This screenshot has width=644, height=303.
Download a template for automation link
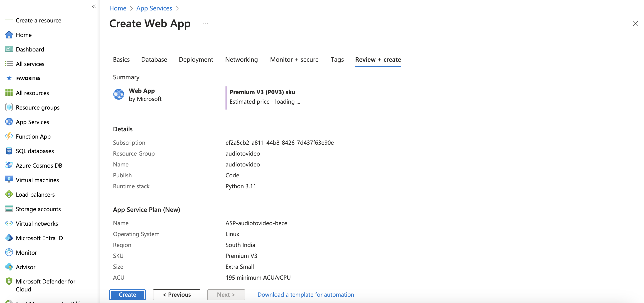(305, 295)
